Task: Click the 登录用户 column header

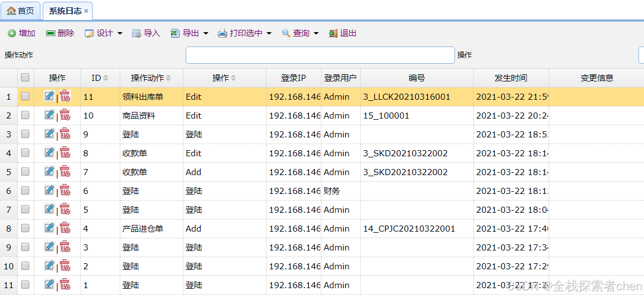Action: (340, 78)
